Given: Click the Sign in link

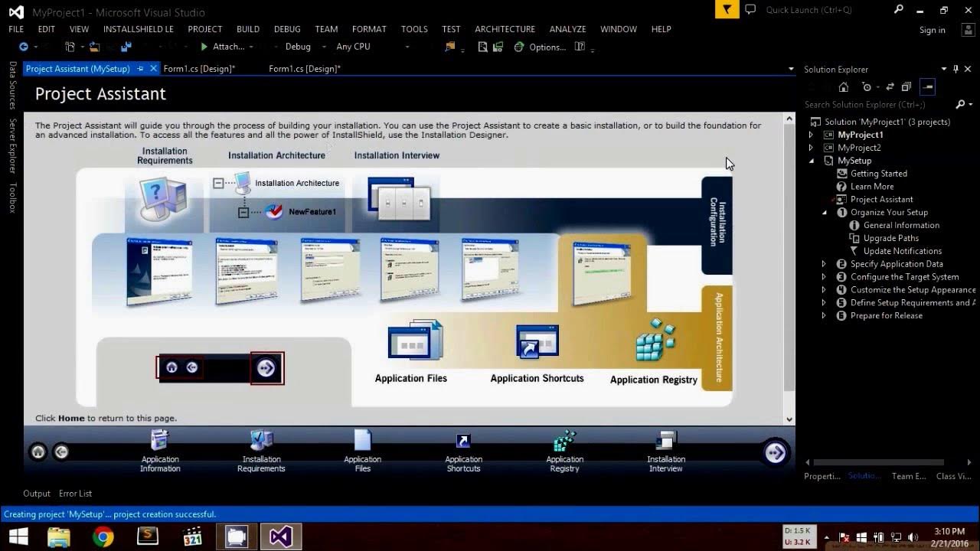Looking at the screenshot, I should coord(932,30).
